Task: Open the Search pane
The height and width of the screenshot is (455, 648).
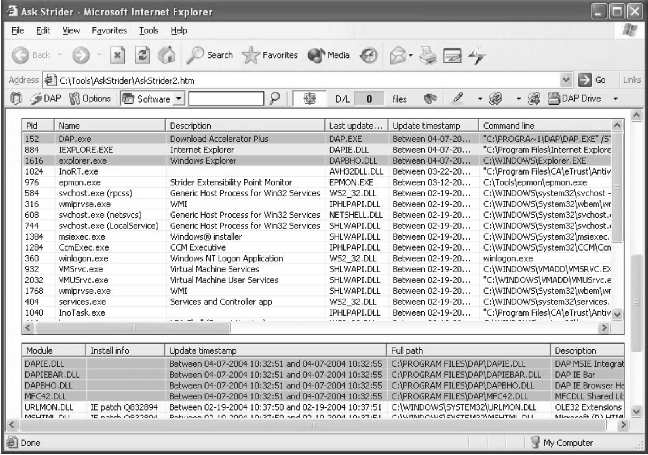Action: click(x=209, y=55)
